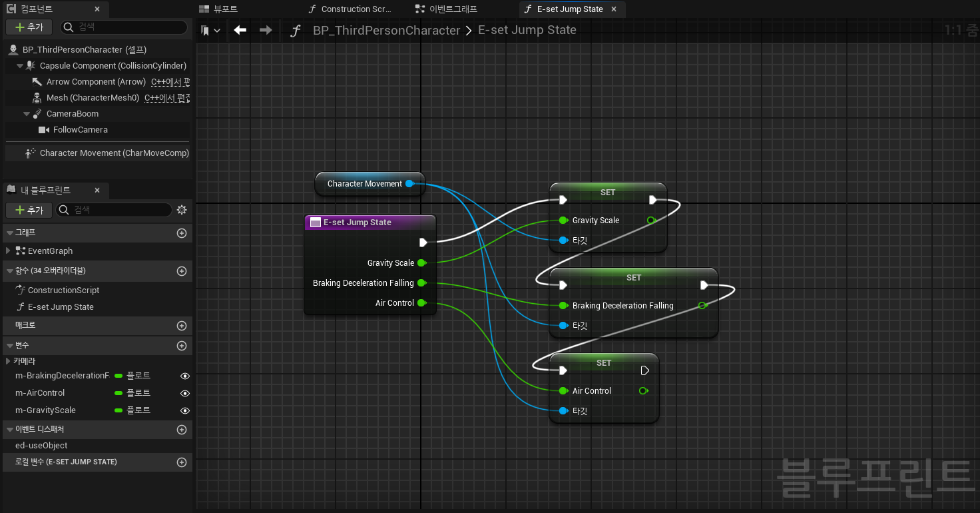Image resolution: width=980 pixels, height=513 pixels.
Task: Add a new function with plus
Action: (x=182, y=271)
